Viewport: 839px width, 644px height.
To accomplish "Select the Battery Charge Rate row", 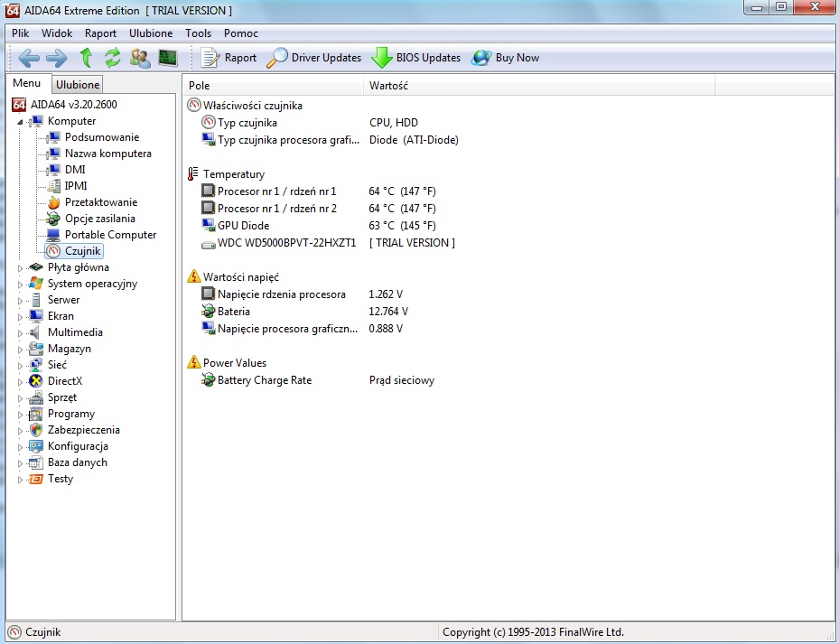I will (319, 380).
